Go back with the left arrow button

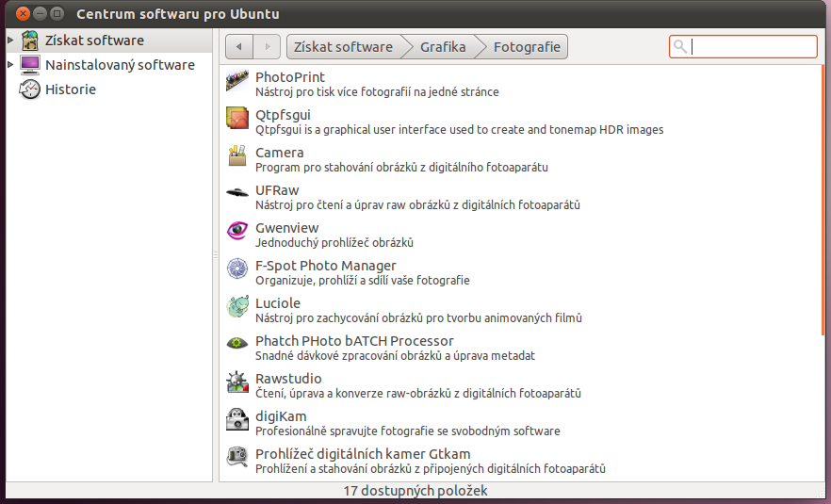coord(239,47)
